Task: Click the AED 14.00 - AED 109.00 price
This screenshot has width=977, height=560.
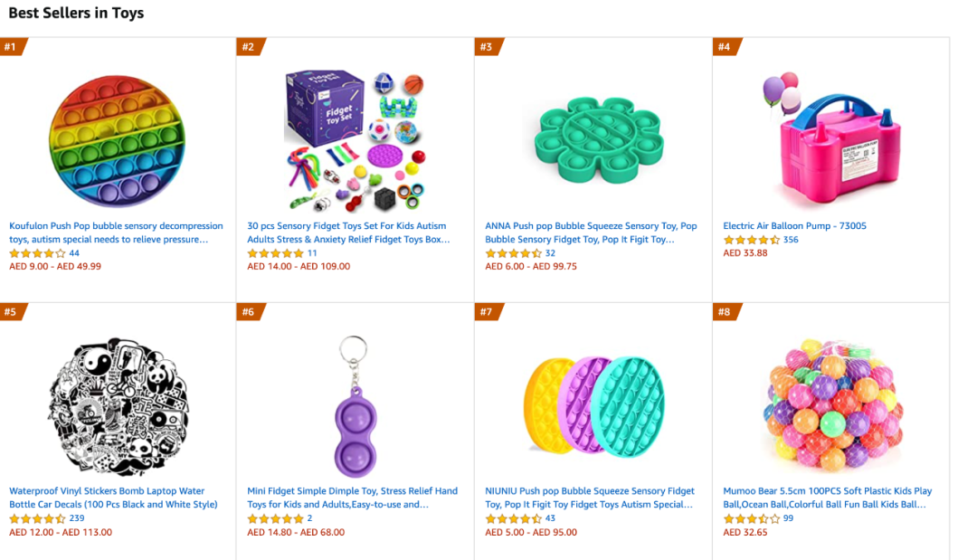Action: click(299, 267)
